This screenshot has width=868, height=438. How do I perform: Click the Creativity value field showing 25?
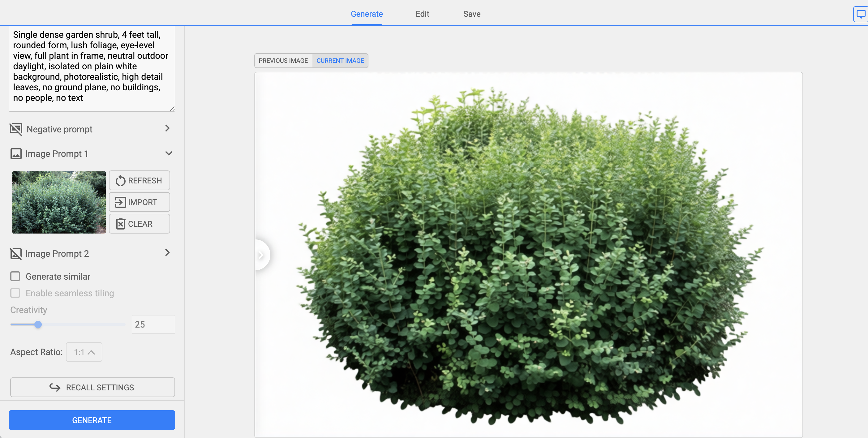(153, 324)
